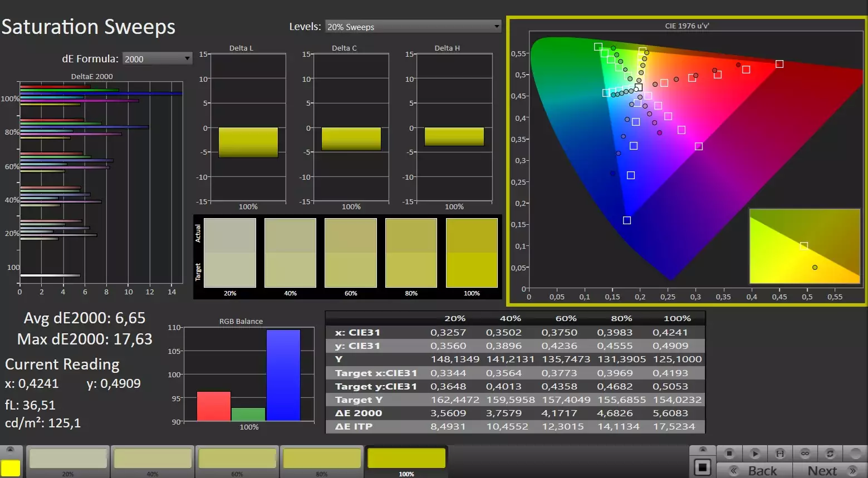Image resolution: width=868 pixels, height=478 pixels.
Task: Click the blank round icon after refresh
Action: [855, 454]
